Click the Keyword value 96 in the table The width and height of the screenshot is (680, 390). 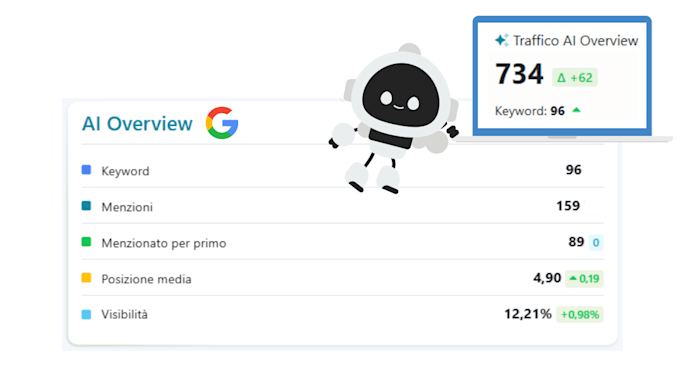click(x=573, y=170)
